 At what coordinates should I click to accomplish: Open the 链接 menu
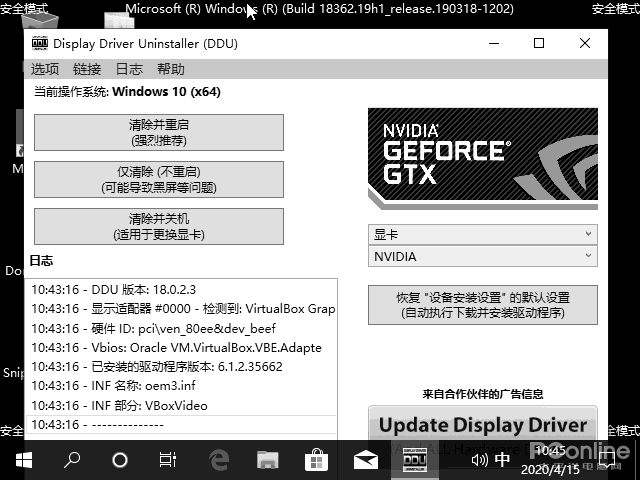pyautogui.click(x=87, y=69)
